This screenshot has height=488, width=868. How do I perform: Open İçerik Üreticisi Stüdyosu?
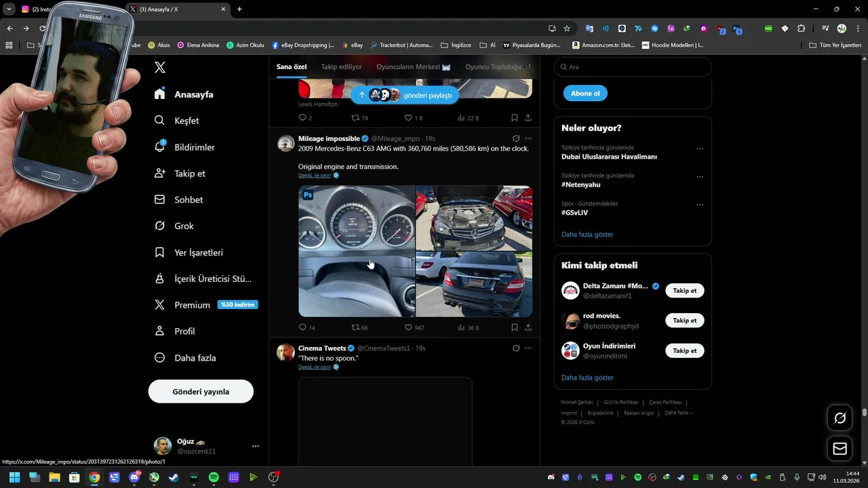(203, 279)
